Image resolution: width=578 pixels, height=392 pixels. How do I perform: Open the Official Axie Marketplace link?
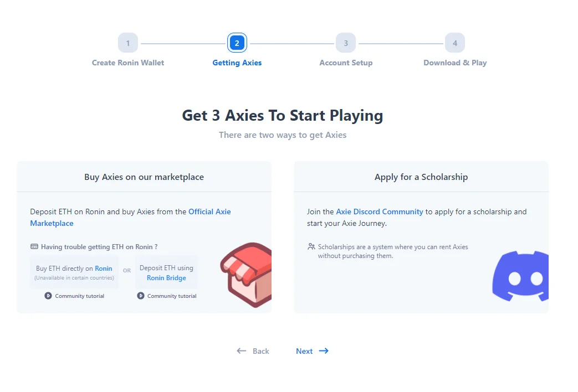[130, 218]
